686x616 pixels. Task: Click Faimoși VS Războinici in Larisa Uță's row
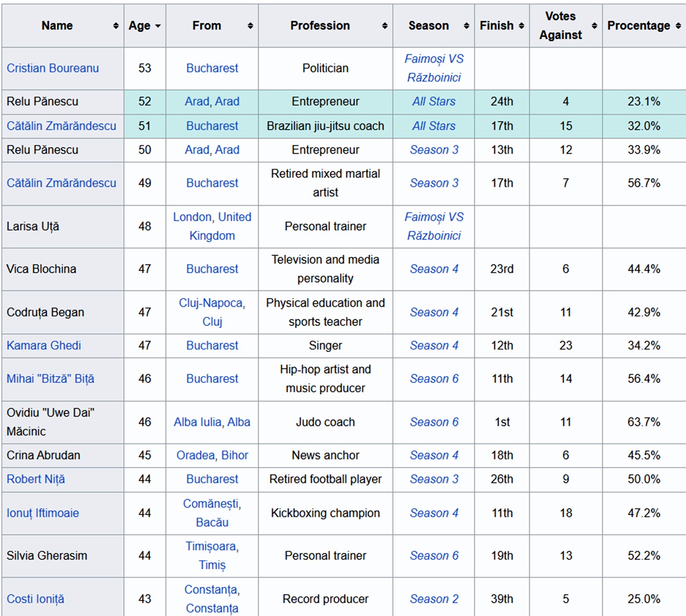(x=434, y=226)
